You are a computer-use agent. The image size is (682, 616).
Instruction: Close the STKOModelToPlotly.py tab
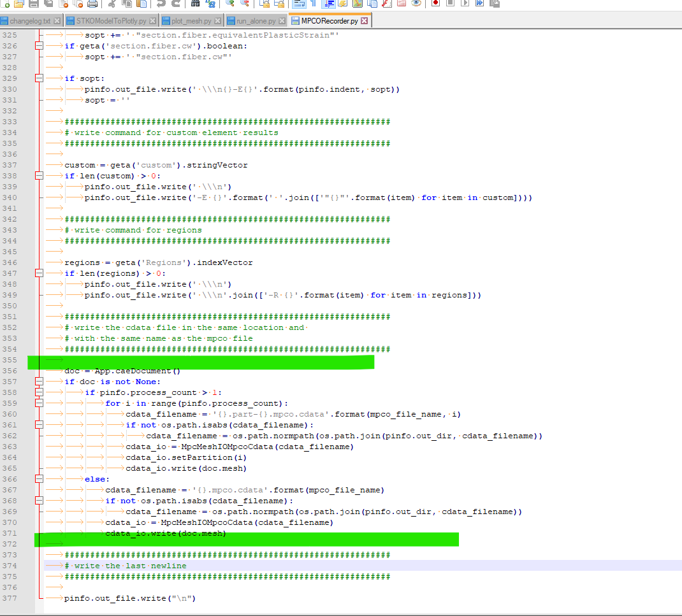point(153,21)
